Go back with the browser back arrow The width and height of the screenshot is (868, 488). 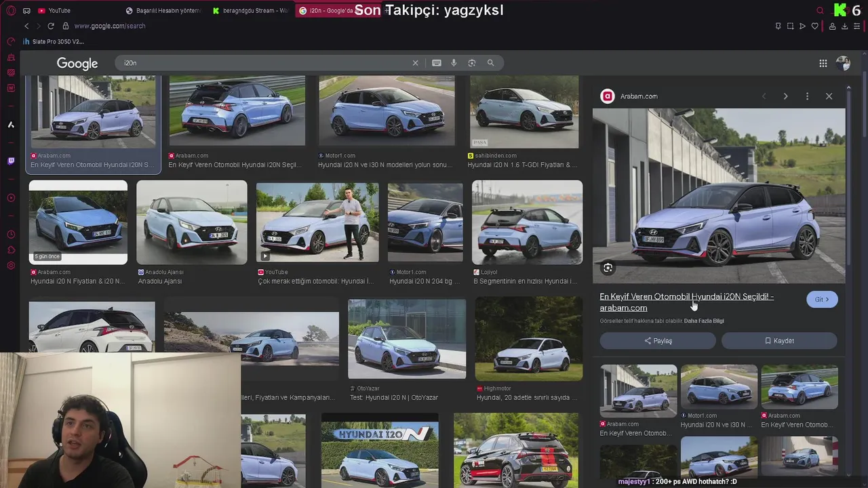pos(26,26)
